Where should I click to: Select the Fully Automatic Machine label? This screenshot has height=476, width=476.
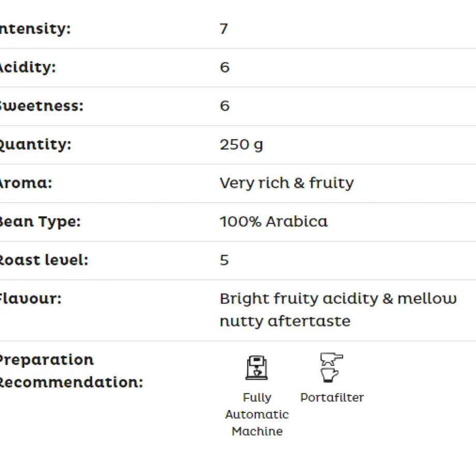click(x=257, y=414)
